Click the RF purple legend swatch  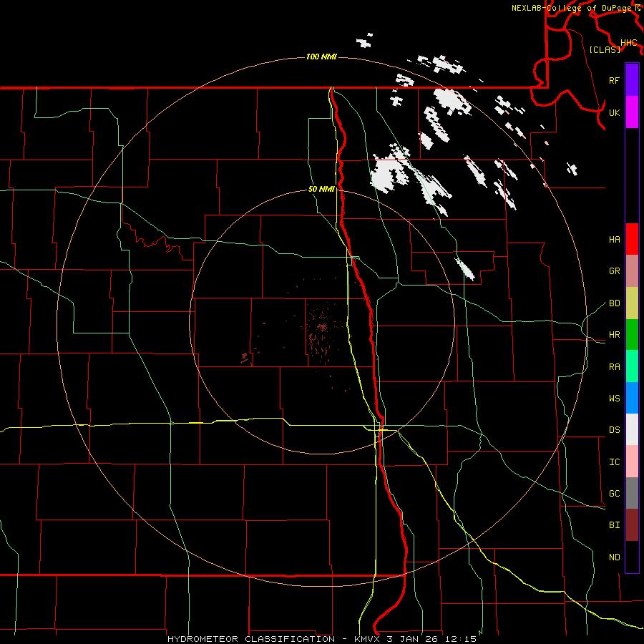coord(632,80)
